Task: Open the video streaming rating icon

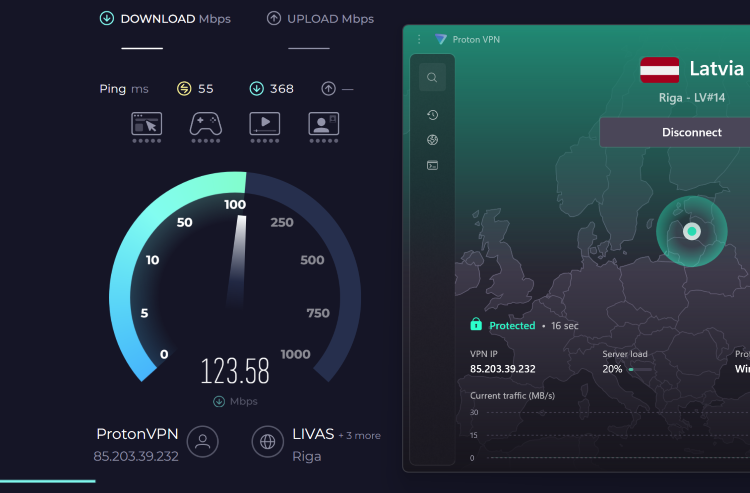Action: click(265, 127)
